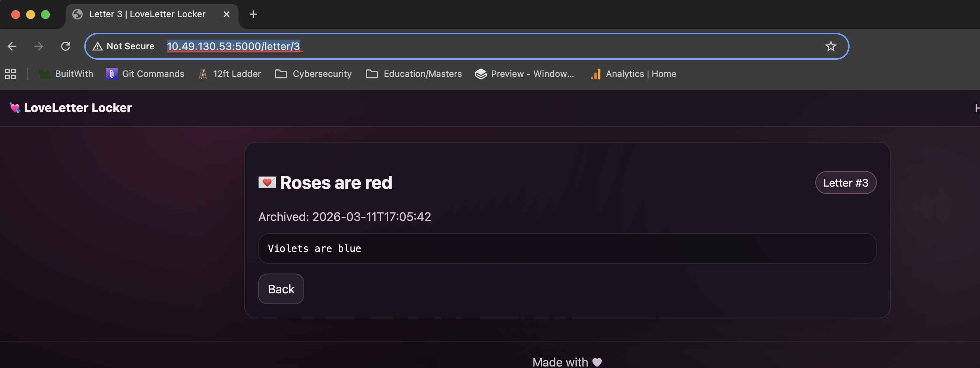
Task: Click the bookmark star icon
Action: click(x=831, y=46)
